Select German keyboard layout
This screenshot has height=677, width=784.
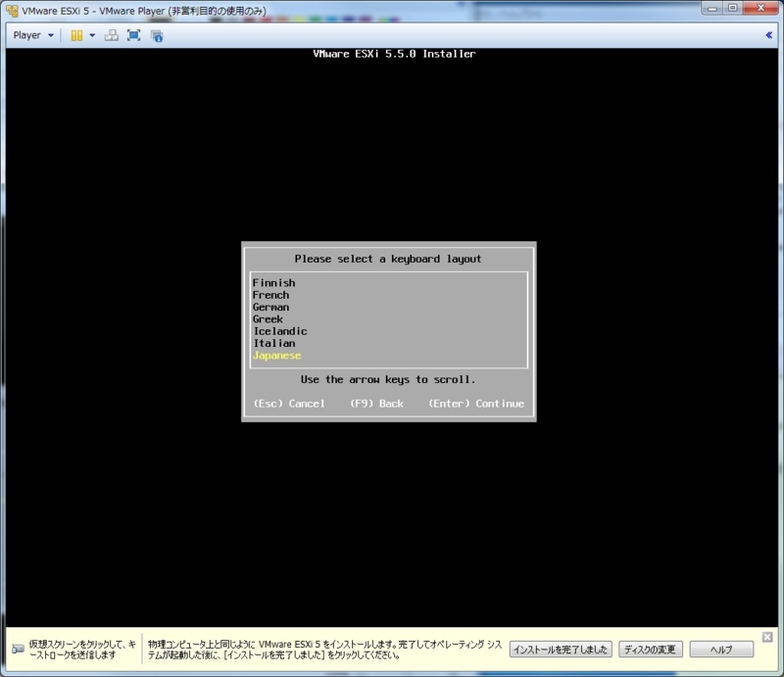(x=388, y=307)
